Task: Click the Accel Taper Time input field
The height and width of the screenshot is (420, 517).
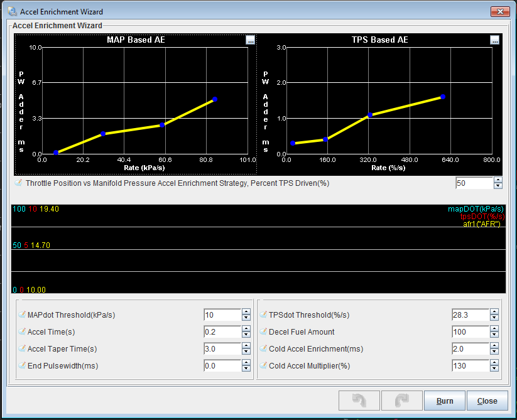Action: pos(221,349)
